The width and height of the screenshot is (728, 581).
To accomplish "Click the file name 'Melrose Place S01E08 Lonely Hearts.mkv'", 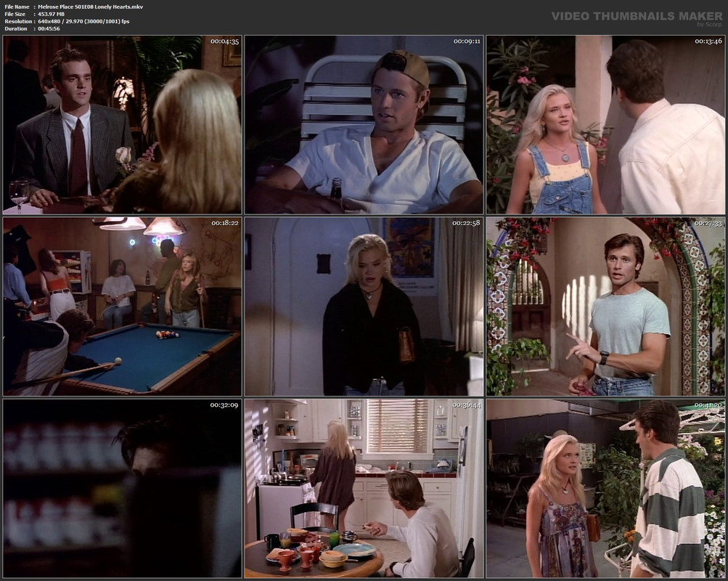I will [91, 7].
